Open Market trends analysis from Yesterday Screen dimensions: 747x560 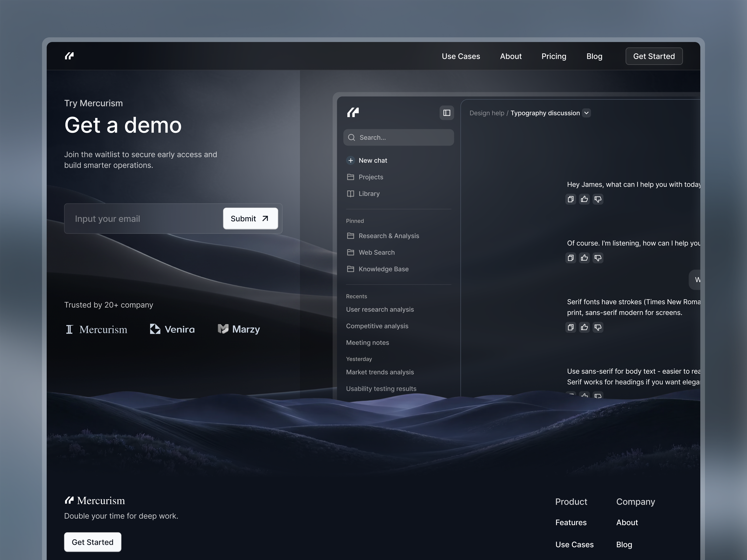coord(380,372)
